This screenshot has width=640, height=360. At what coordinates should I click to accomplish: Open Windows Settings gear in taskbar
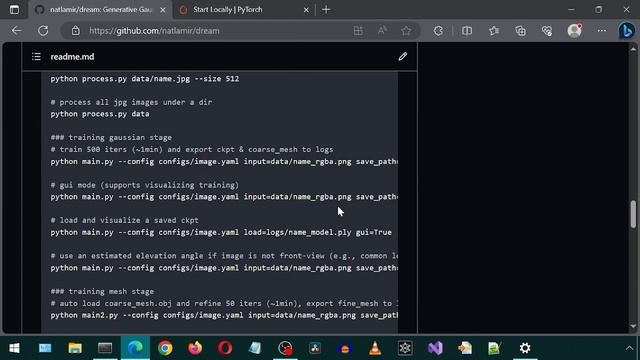point(525,348)
